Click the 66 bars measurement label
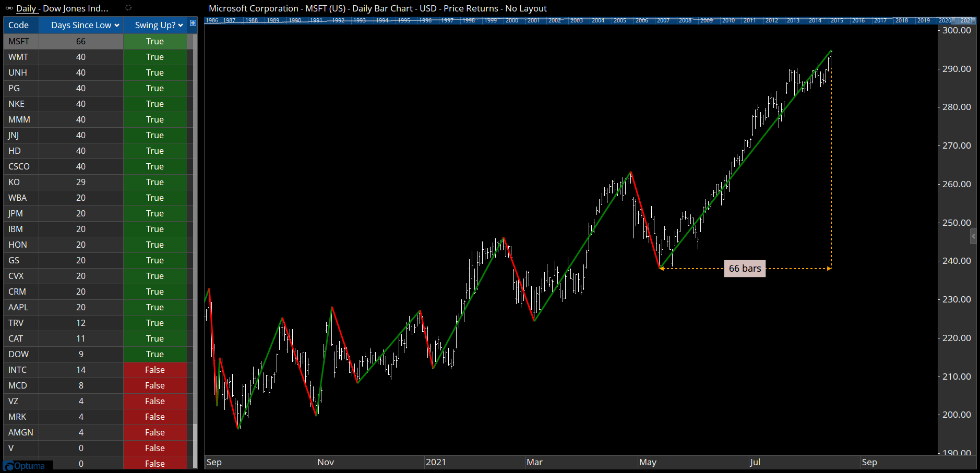The width and height of the screenshot is (980, 473). click(x=745, y=269)
